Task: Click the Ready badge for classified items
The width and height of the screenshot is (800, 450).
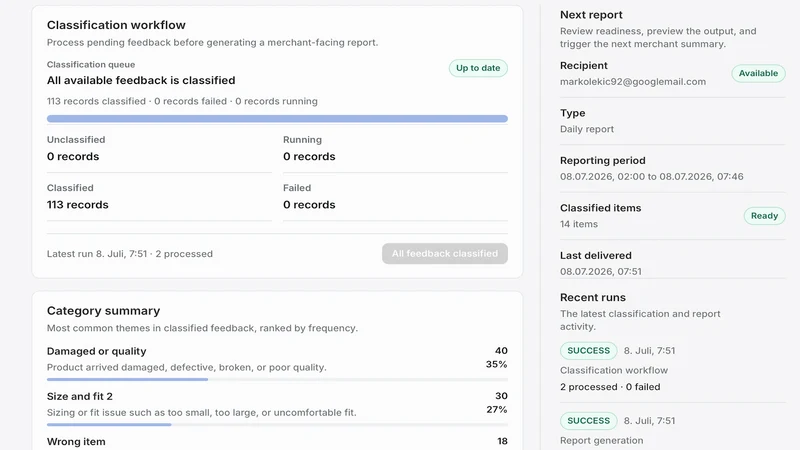Action: point(764,216)
